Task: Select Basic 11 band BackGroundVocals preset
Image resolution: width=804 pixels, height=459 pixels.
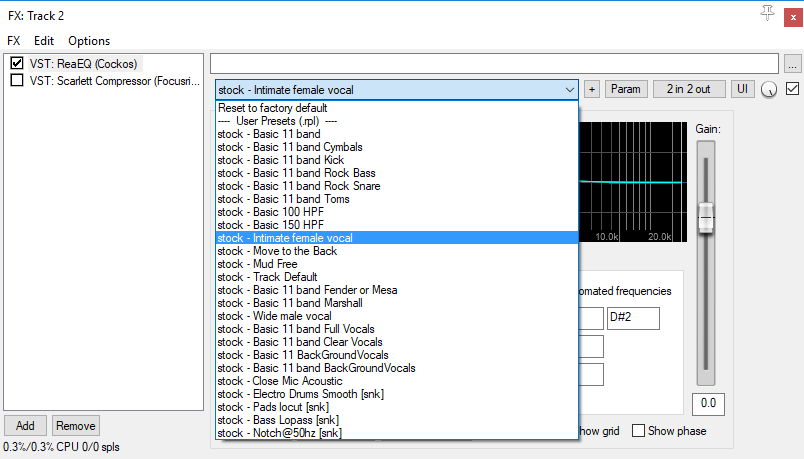Action: [397, 368]
